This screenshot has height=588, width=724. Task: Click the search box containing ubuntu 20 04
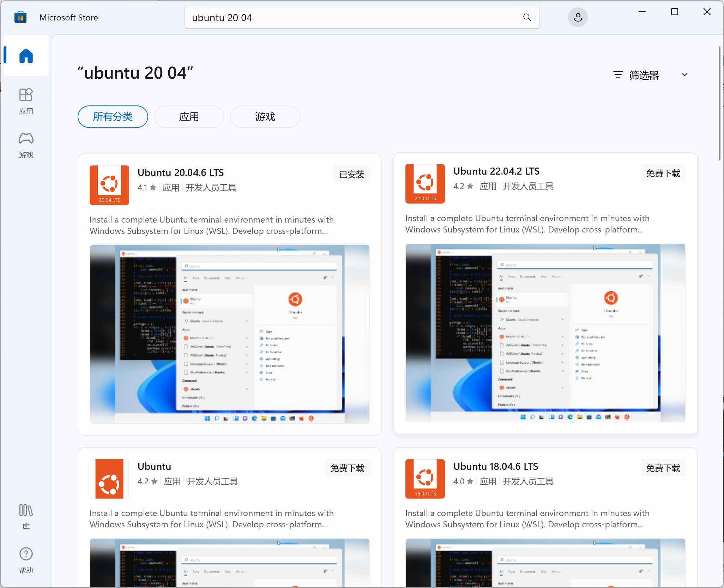pos(353,18)
